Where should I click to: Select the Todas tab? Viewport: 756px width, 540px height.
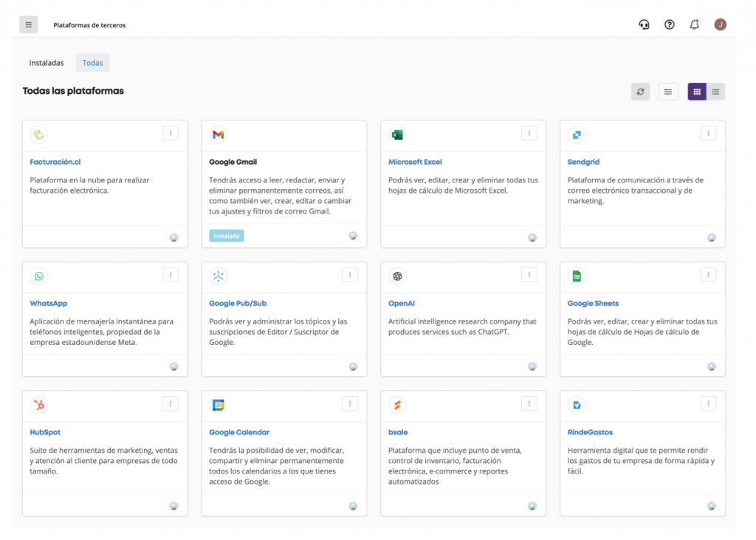click(92, 63)
